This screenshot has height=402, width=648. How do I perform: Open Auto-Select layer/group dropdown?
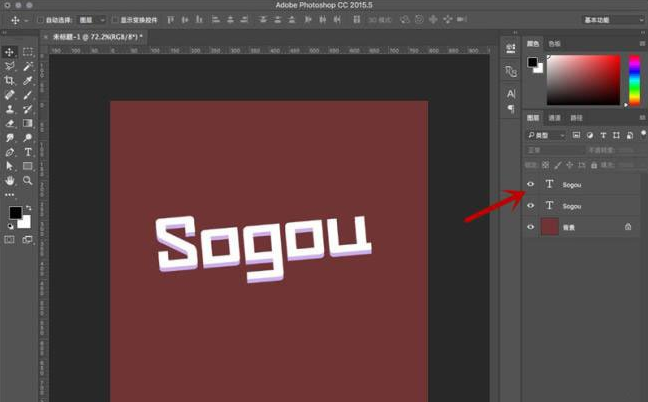point(92,20)
